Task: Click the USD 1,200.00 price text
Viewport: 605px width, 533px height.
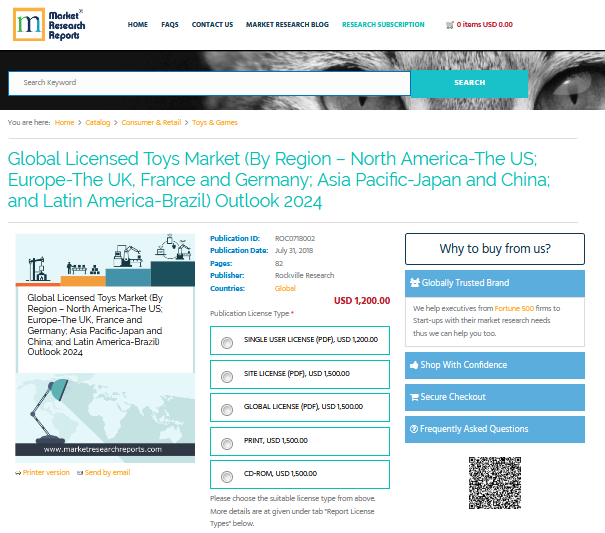Action: [362, 301]
